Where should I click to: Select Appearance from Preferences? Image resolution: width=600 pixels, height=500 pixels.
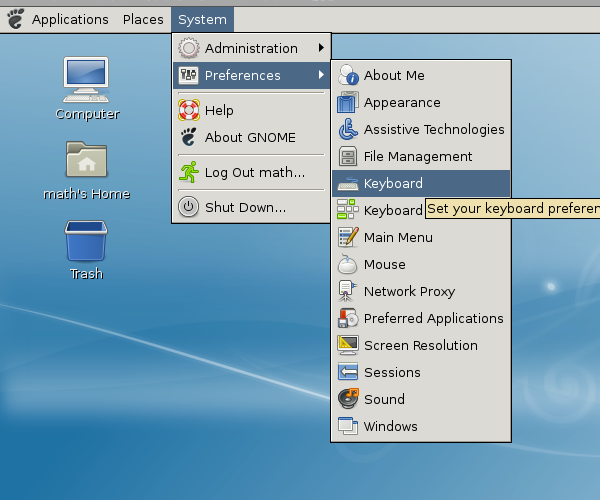coord(401,102)
